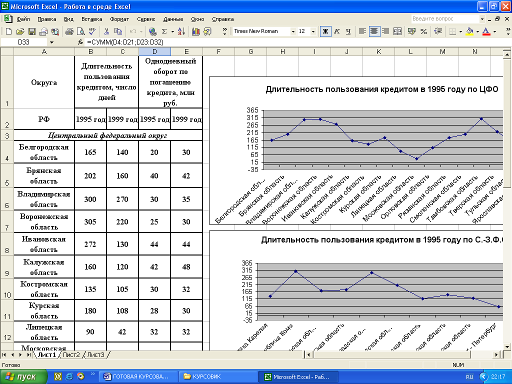
Task: Apply the Percent Style format
Action: 424,31
